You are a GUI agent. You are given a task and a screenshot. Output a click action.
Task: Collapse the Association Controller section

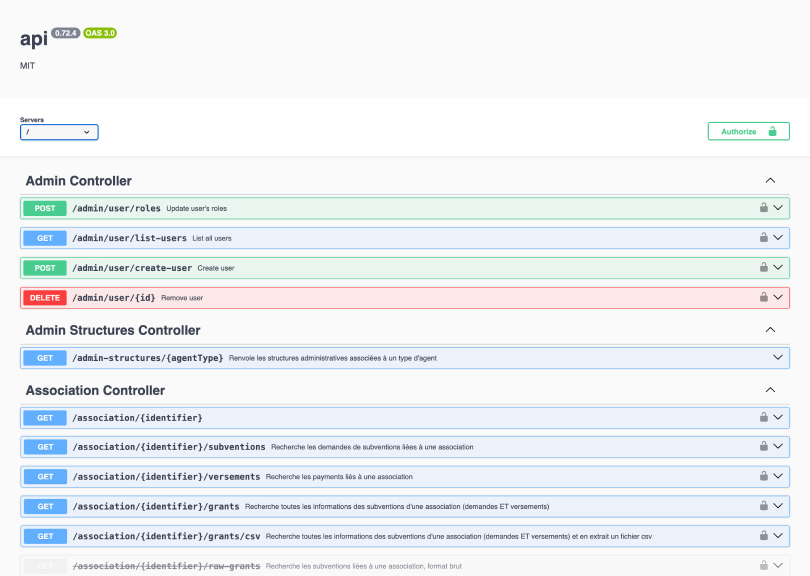coord(770,390)
